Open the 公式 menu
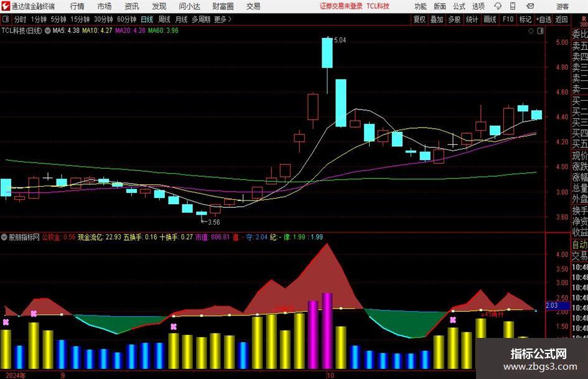588x379 pixels. [459, 6]
